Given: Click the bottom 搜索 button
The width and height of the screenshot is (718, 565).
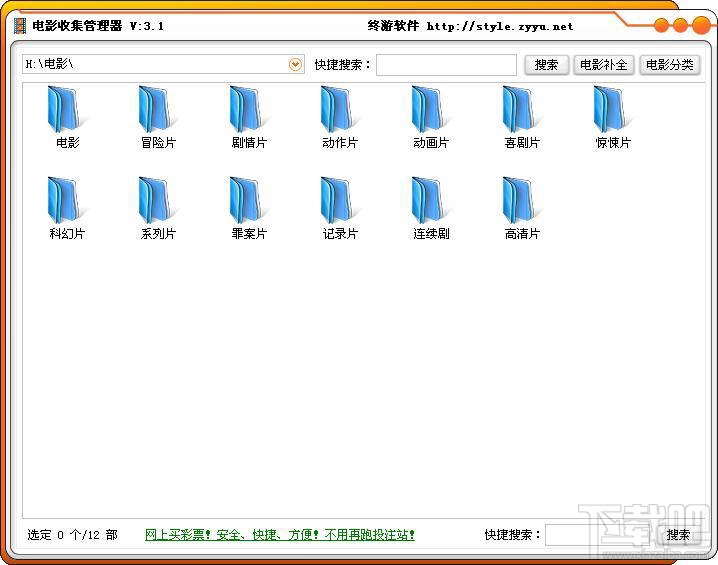Looking at the screenshot, I should pos(679,535).
